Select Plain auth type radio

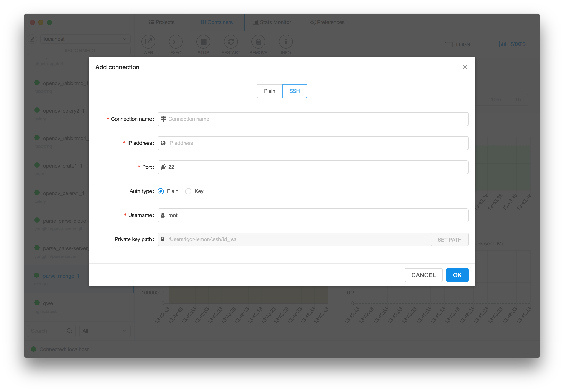pyautogui.click(x=161, y=191)
